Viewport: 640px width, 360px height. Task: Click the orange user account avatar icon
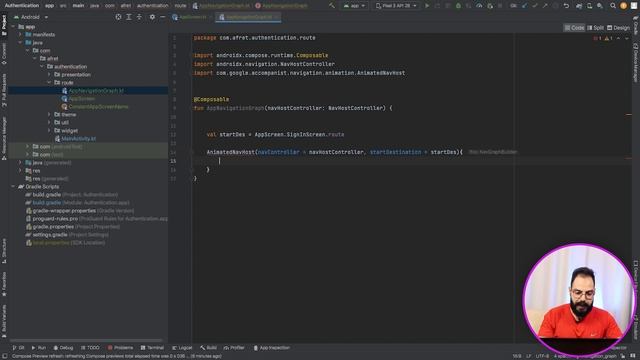tap(623, 6)
